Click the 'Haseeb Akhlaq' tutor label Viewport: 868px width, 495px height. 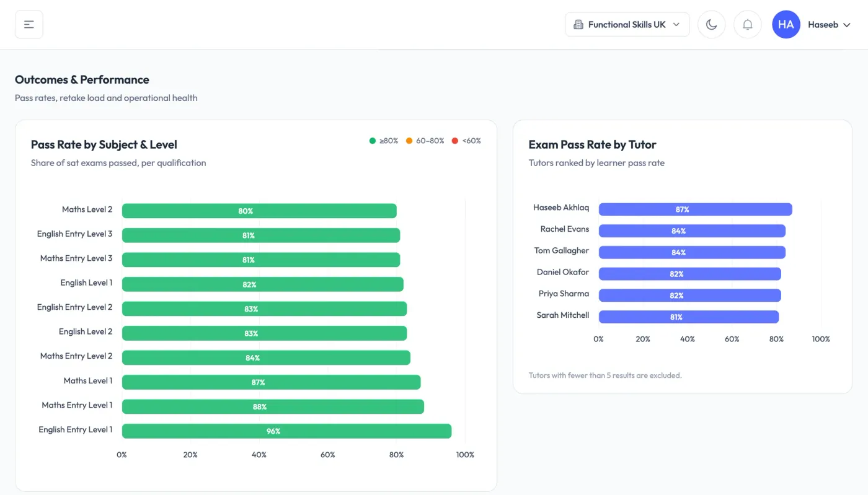click(x=561, y=208)
